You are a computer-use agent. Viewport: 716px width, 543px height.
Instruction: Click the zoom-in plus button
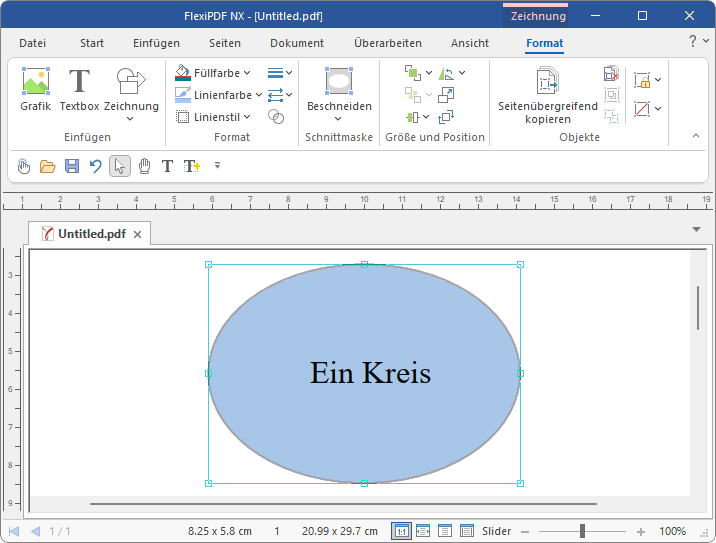click(x=641, y=531)
